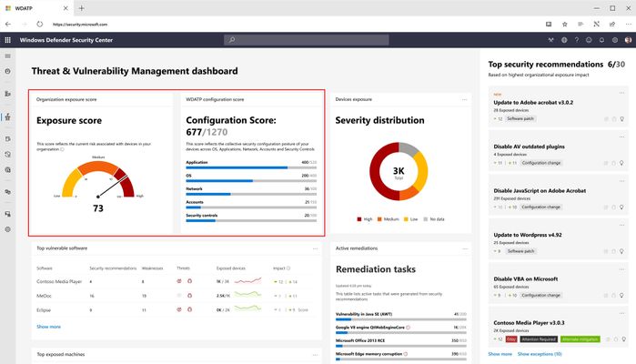
Task: Click the Alternate mitigation green tag
Action: pos(580,339)
